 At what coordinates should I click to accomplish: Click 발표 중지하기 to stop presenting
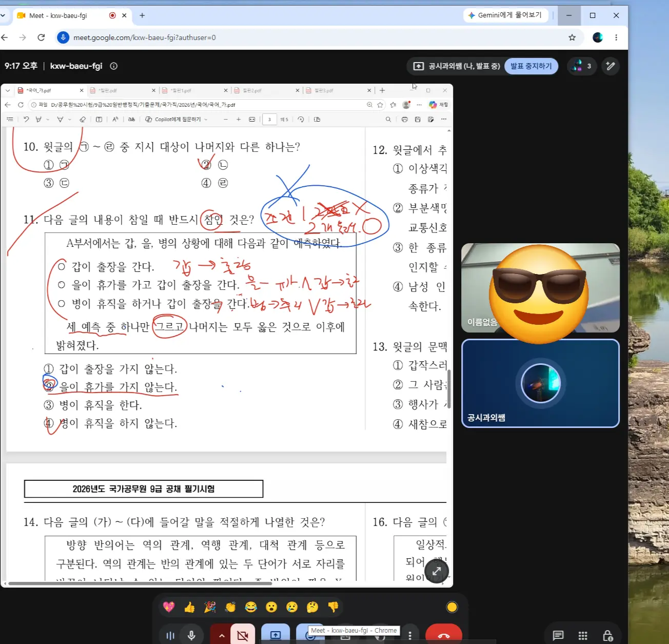point(531,66)
